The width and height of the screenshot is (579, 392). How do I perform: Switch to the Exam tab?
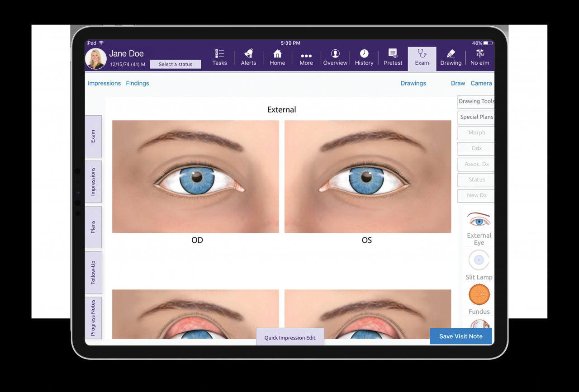click(x=422, y=58)
